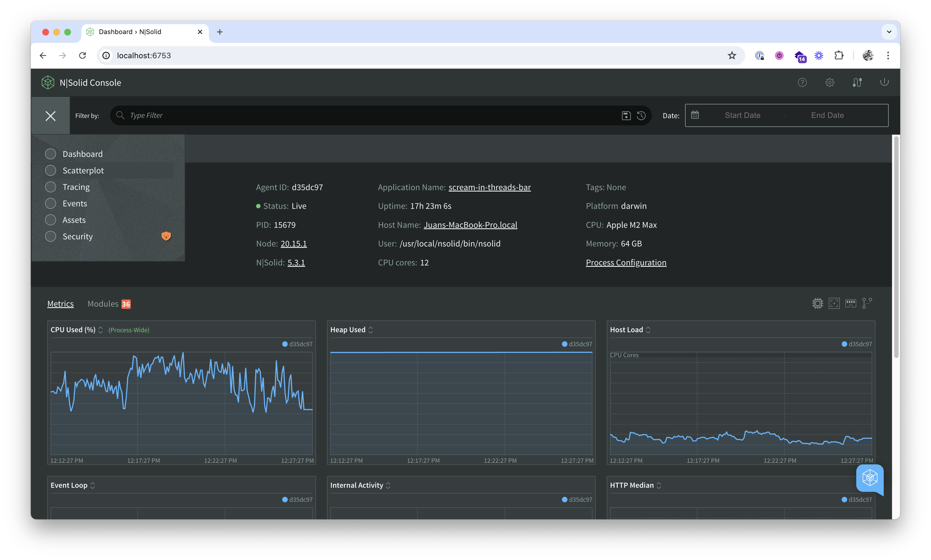Click the search magnifier icon in filter

point(120,115)
